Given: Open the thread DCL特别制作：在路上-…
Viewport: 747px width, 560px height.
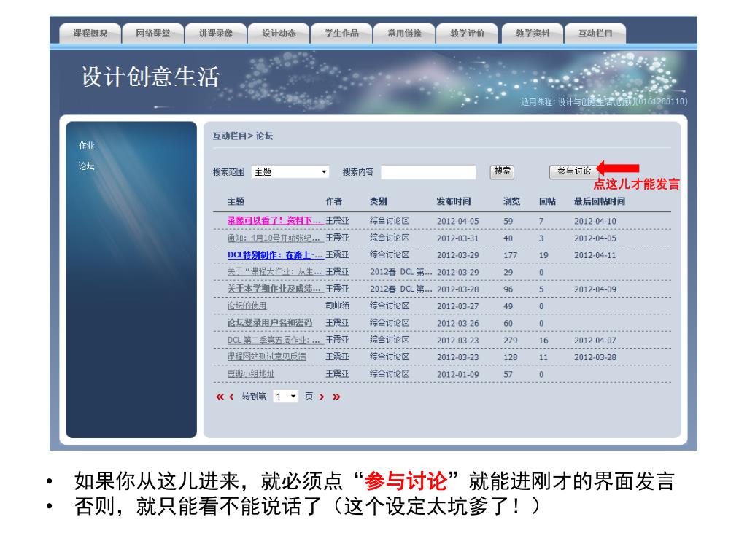Looking at the screenshot, I should (x=275, y=254).
